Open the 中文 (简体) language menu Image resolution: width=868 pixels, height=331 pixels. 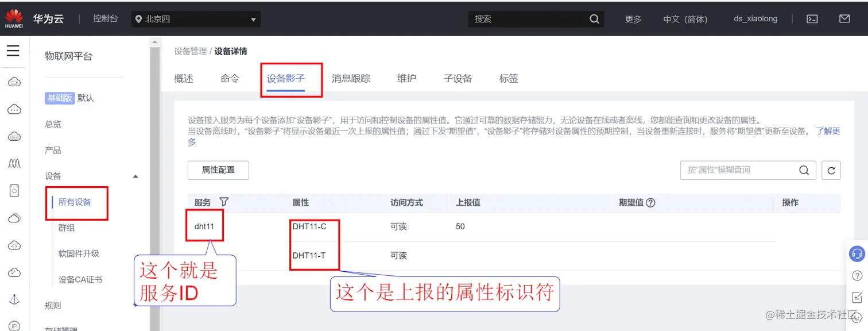[685, 19]
